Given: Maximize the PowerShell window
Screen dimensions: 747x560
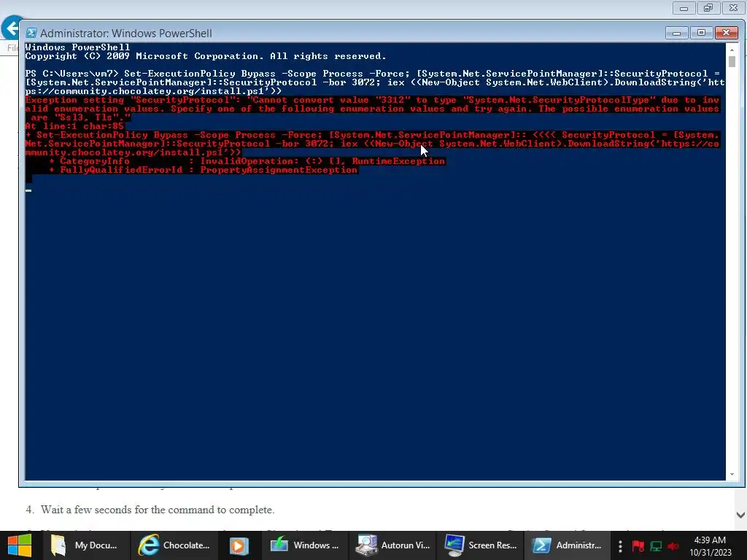Looking at the screenshot, I should point(701,32).
